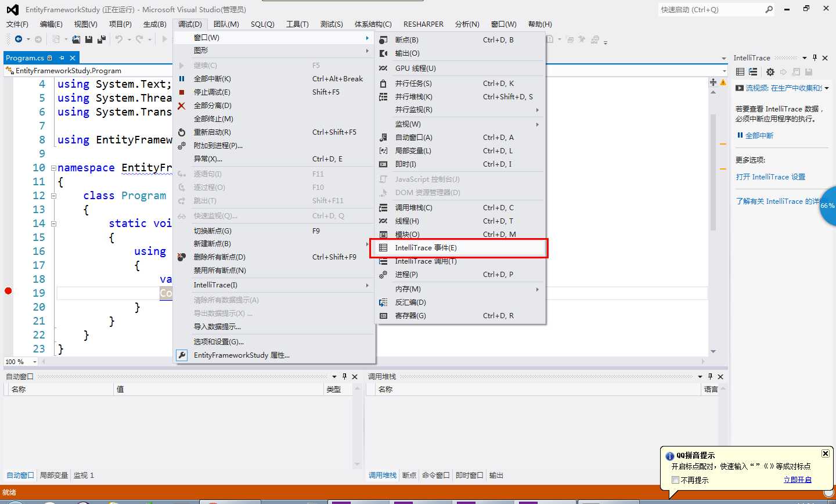
Task: Click the 全部分离 red X icon
Action: click(182, 106)
